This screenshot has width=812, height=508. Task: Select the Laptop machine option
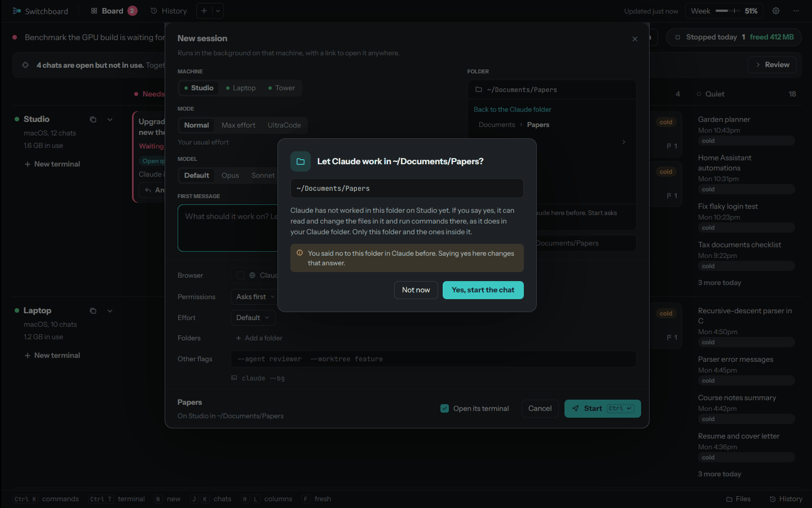(x=241, y=88)
